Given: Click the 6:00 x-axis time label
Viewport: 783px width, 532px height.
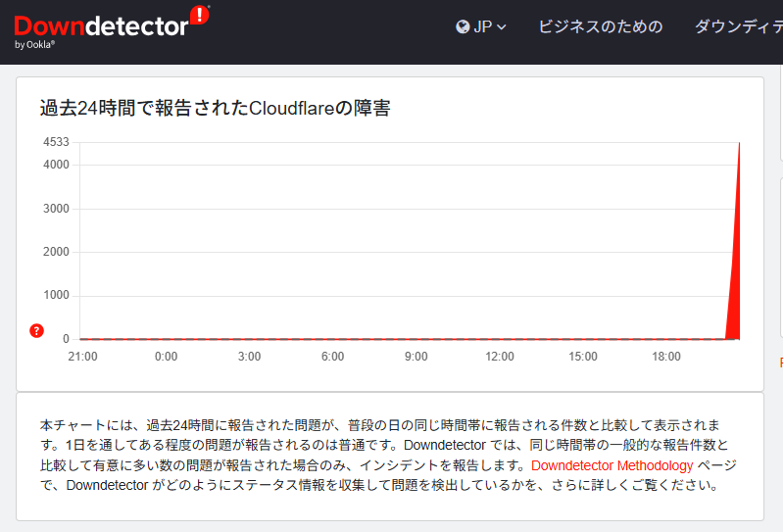Looking at the screenshot, I should click(x=332, y=357).
